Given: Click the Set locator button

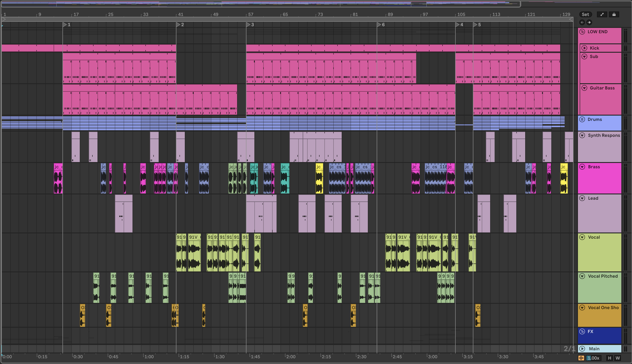Looking at the screenshot, I should 585,14.
